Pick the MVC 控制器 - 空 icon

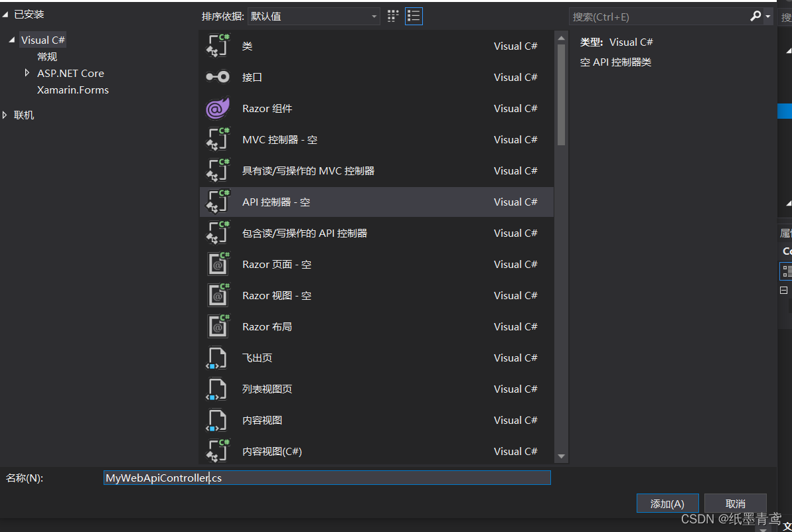pyautogui.click(x=218, y=139)
